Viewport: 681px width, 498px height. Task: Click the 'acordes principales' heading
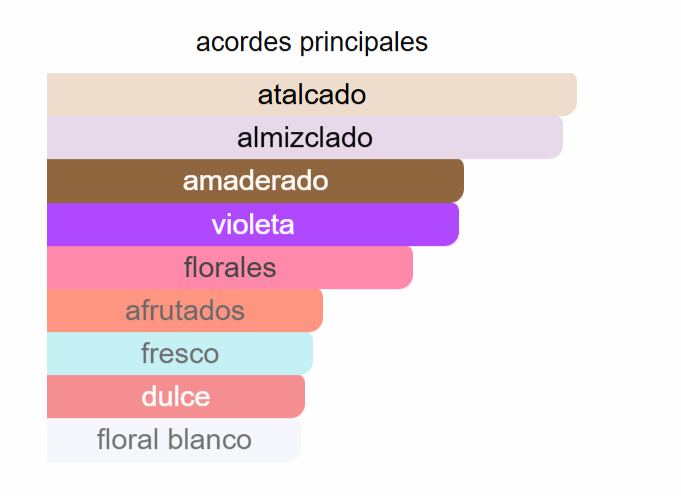[312, 42]
